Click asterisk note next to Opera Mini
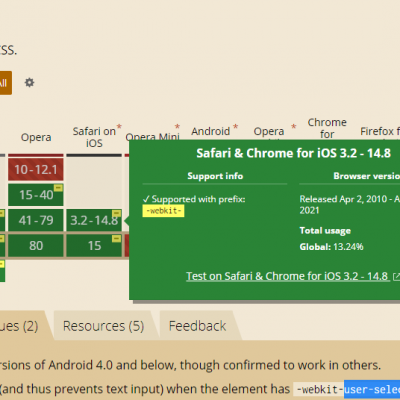400x400 pixels. pos(177,127)
